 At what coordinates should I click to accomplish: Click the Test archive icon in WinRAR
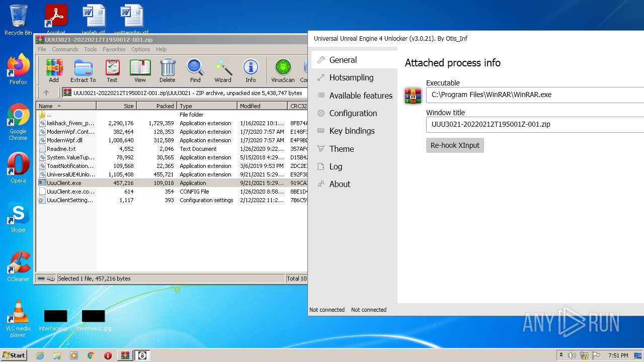click(112, 70)
